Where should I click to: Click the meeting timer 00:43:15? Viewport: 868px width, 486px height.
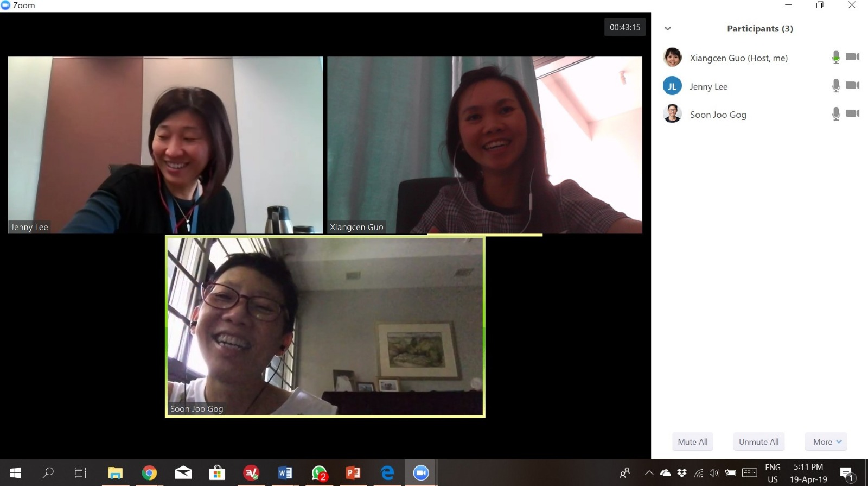pyautogui.click(x=625, y=27)
